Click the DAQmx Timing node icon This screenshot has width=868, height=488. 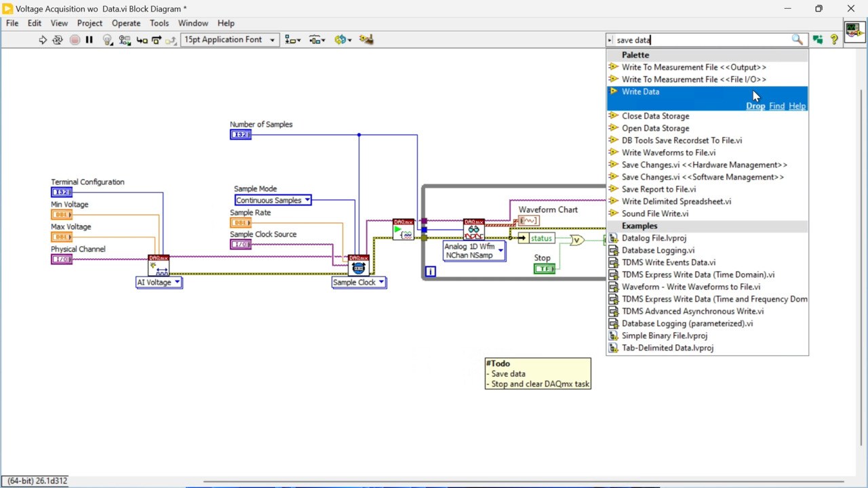point(358,265)
